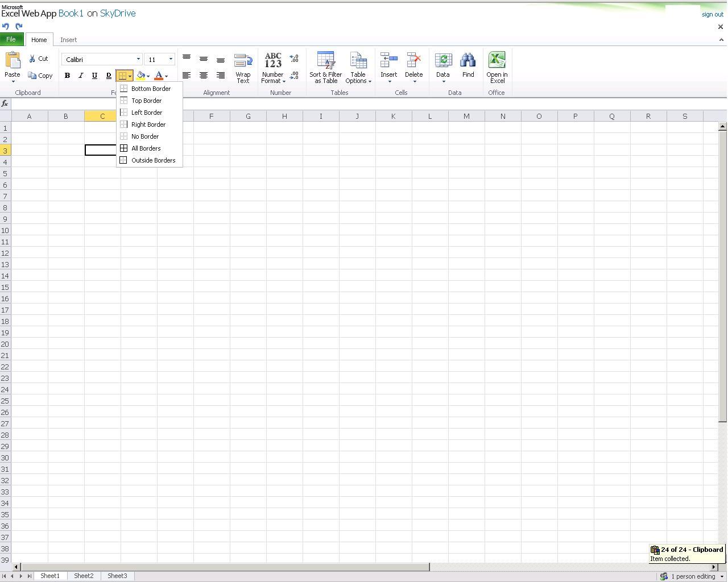Viewport: 728px width, 582px height.
Task: Choose All Borders from menu
Action: click(150, 148)
